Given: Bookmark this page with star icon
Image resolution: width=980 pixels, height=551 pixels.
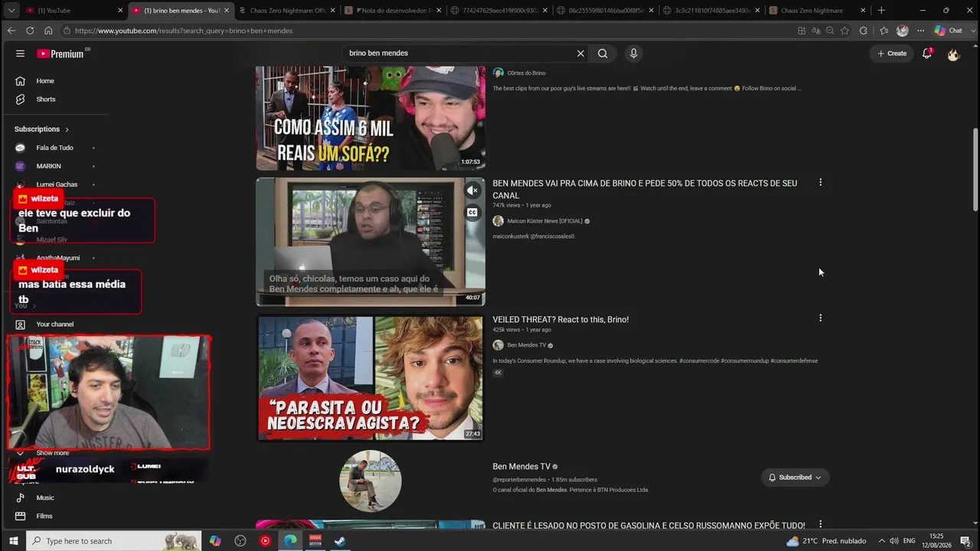Looking at the screenshot, I should tap(844, 31).
